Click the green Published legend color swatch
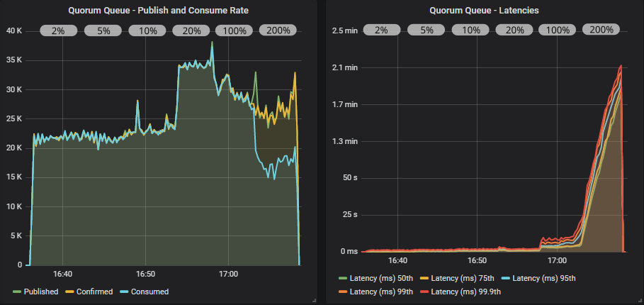The width and height of the screenshot is (644, 305). point(17,292)
